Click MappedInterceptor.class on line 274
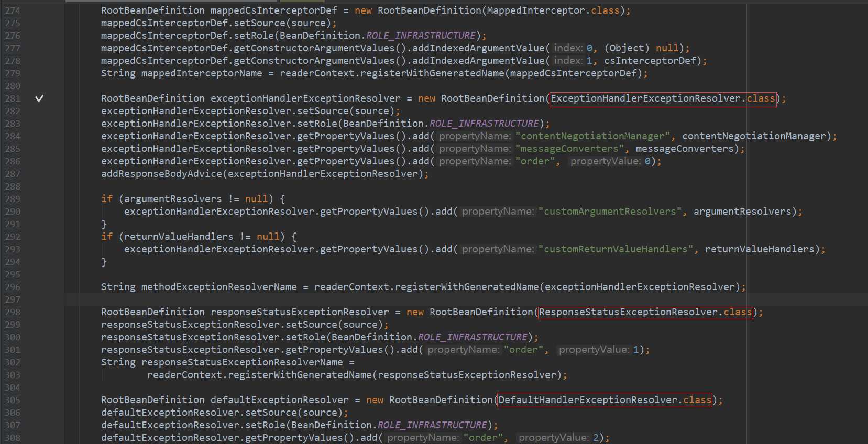The height and width of the screenshot is (444, 868). click(x=553, y=10)
